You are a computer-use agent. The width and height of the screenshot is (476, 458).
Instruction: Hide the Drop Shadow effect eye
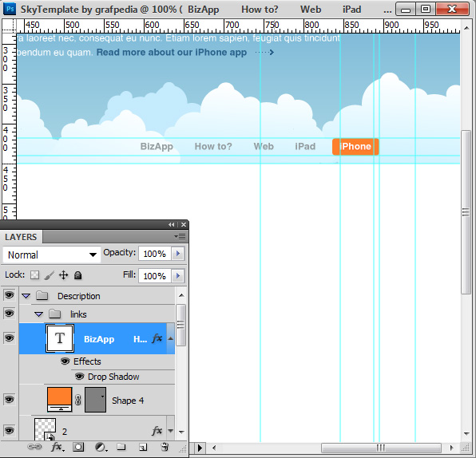click(x=80, y=377)
